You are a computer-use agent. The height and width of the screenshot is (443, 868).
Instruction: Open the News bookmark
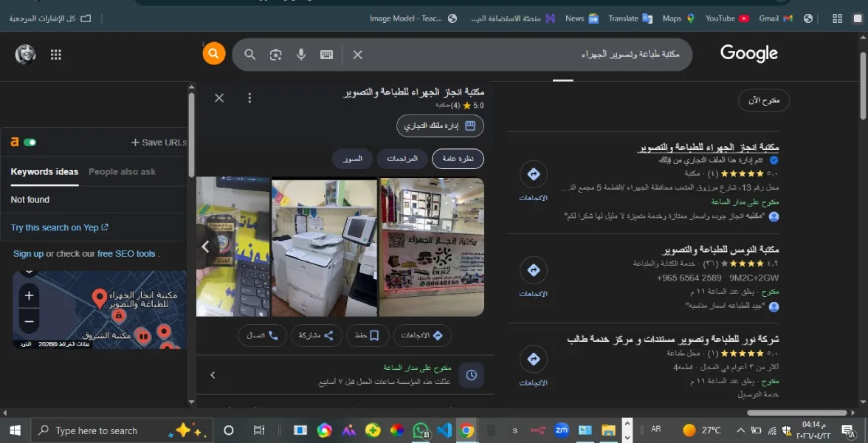582,18
